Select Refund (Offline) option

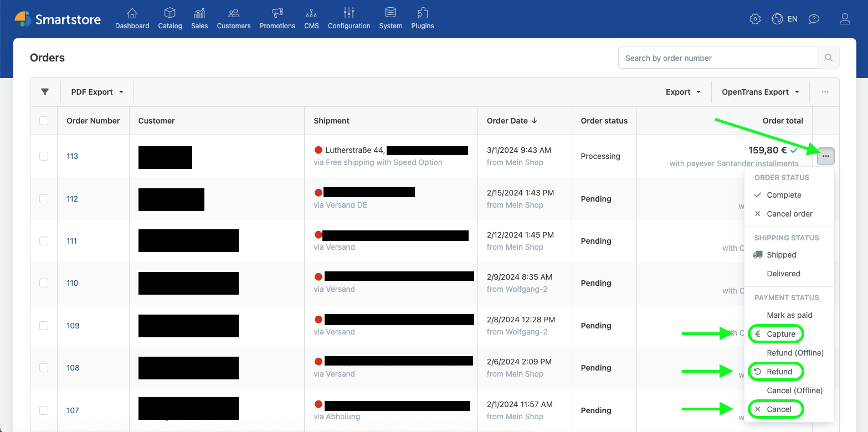[789, 353]
